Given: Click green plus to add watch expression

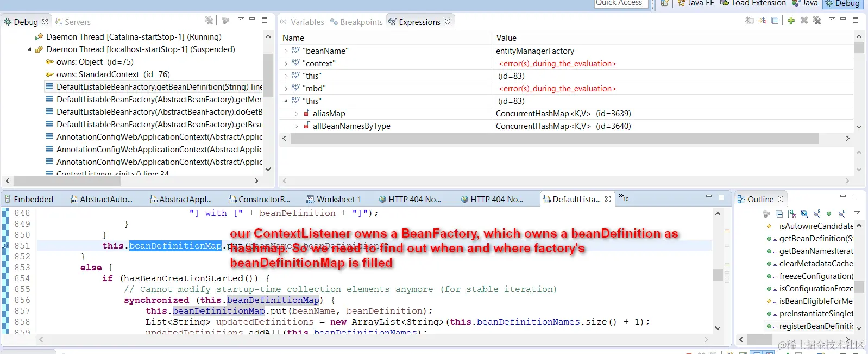Looking at the screenshot, I should pos(791,21).
